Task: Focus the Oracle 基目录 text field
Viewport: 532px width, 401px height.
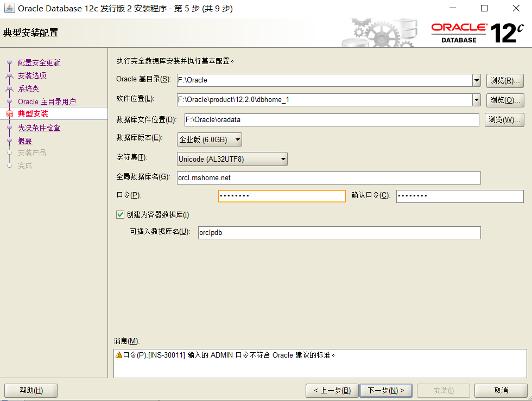Action: click(x=325, y=80)
